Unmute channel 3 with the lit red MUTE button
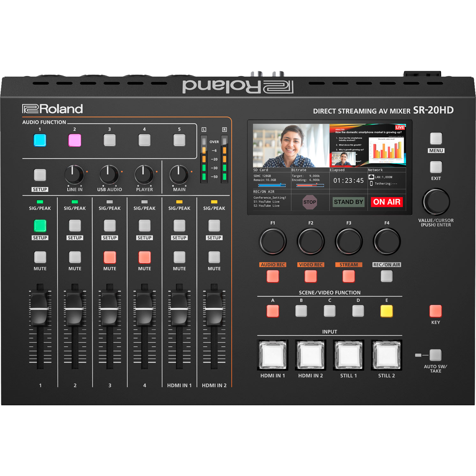This screenshot has height=476, width=476. coord(110,258)
